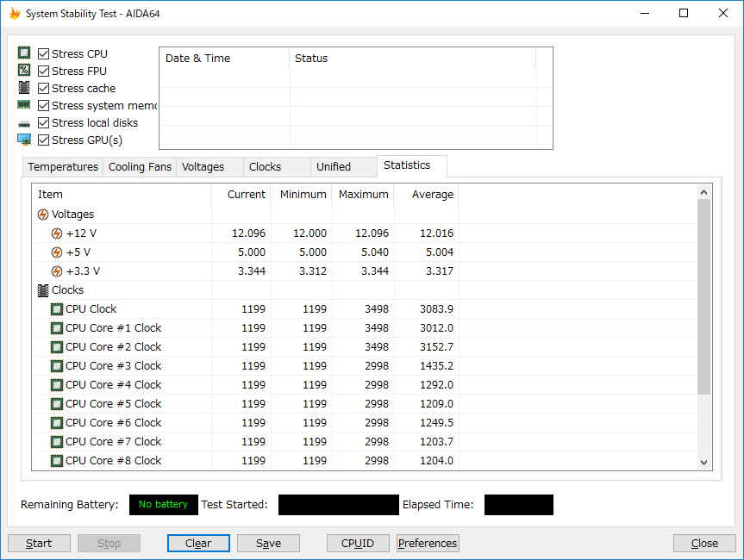Image resolution: width=744 pixels, height=560 pixels.
Task: Click the Voltages group lightning icon
Action: click(x=43, y=215)
